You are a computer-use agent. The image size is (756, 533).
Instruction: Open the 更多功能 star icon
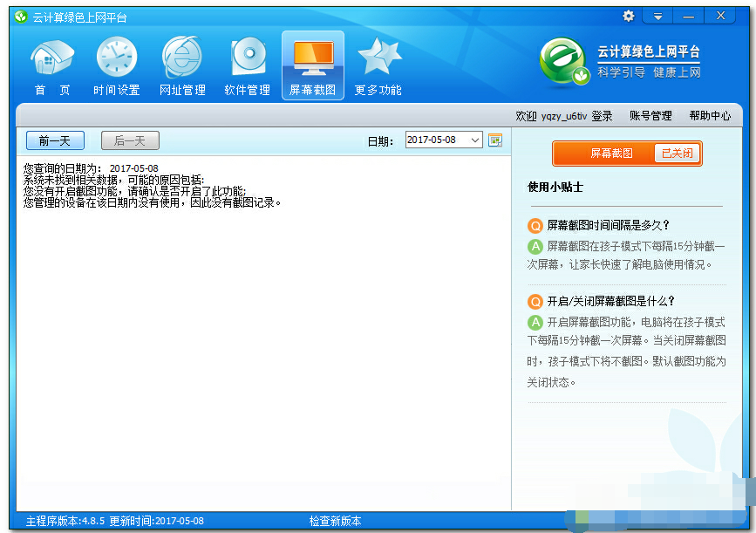(x=378, y=63)
